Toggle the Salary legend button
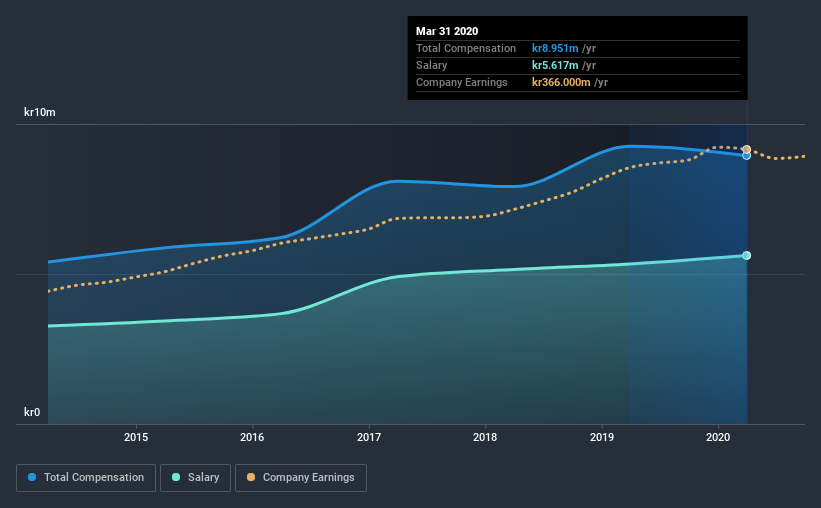This screenshot has height=508, width=821. pyautogui.click(x=195, y=478)
